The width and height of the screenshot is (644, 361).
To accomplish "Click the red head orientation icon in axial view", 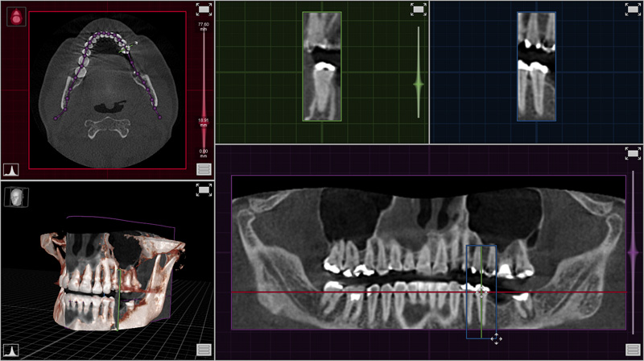I will click(15, 16).
